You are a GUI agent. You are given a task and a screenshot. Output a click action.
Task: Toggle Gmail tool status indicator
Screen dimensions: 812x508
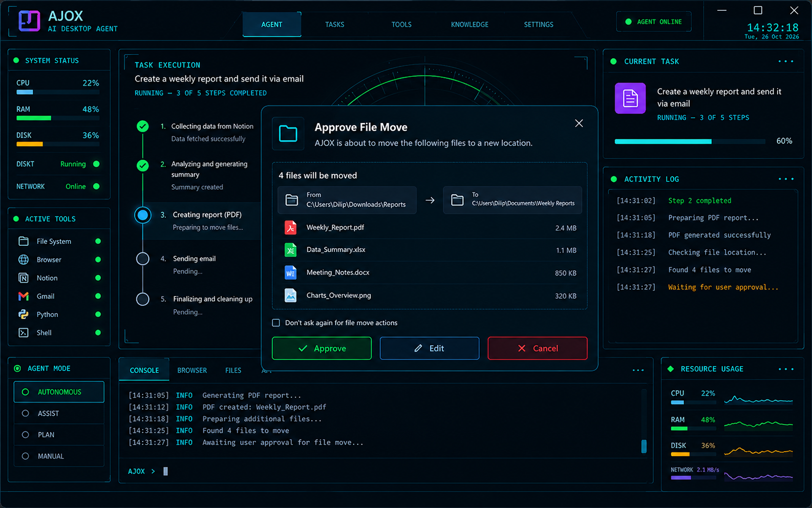98,296
